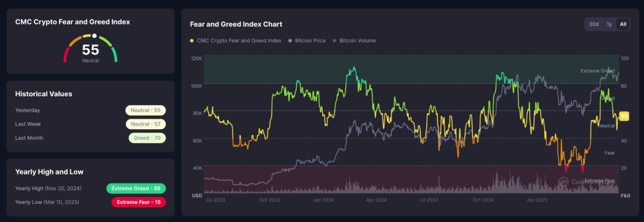Click the white gauge needle indicator dot

(x=94, y=36)
